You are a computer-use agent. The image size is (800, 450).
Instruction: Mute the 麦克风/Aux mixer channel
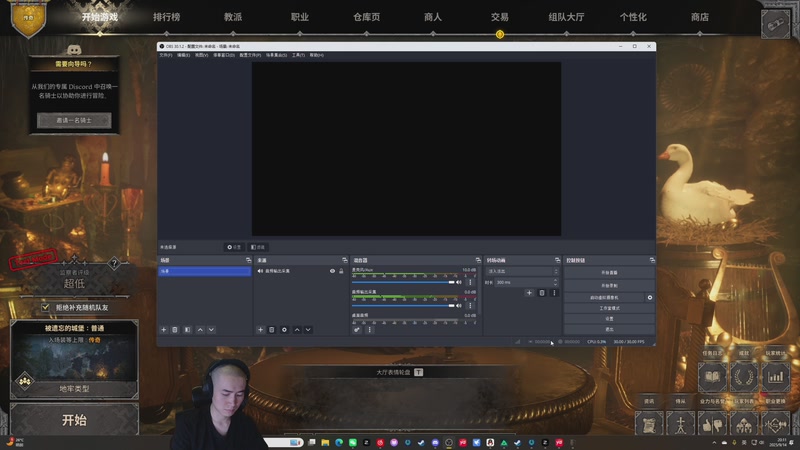tap(459, 282)
